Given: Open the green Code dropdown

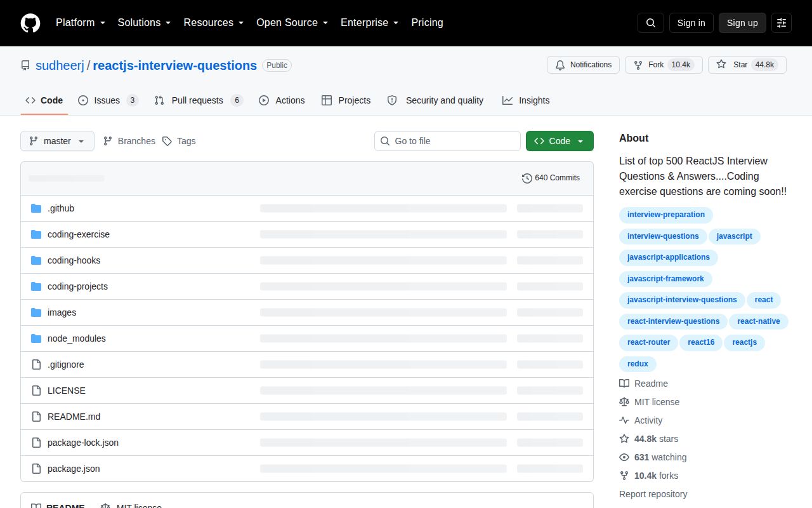Looking at the screenshot, I should (x=560, y=141).
